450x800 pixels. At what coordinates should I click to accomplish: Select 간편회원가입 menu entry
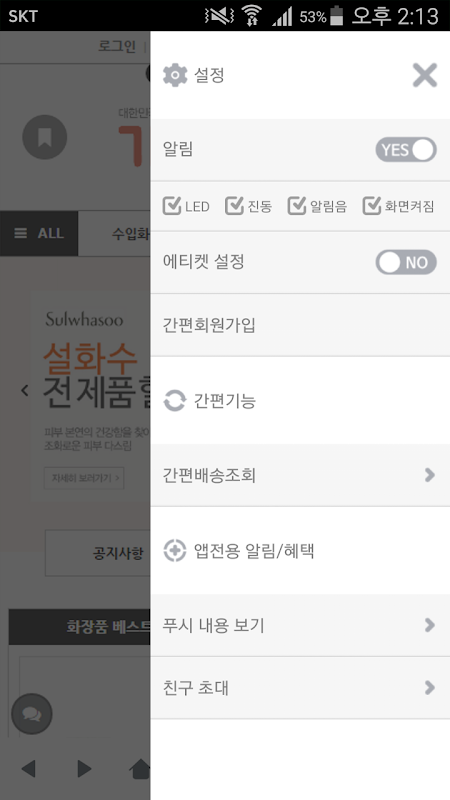pos(300,325)
